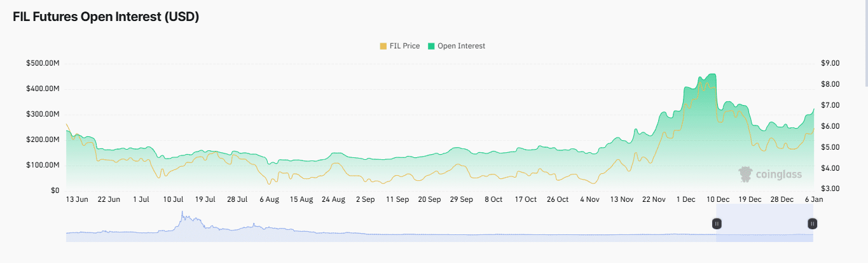This screenshot has width=868, height=263.
Task: Grab the right range slider pause handle
Action: click(812, 224)
